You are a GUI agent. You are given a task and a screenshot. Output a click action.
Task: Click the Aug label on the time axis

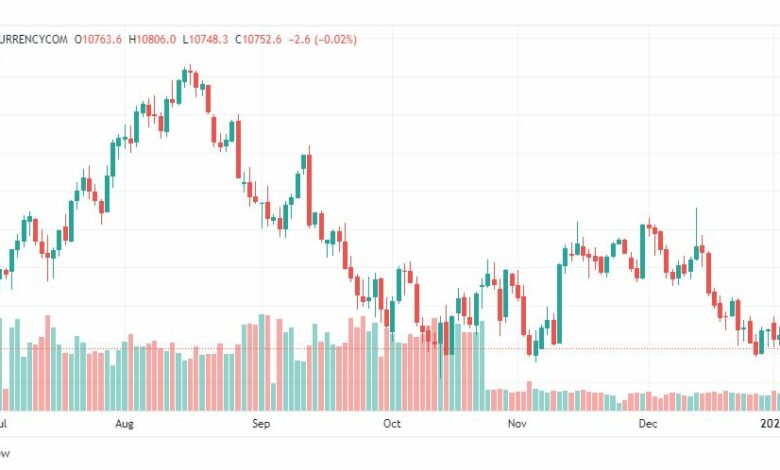124,424
